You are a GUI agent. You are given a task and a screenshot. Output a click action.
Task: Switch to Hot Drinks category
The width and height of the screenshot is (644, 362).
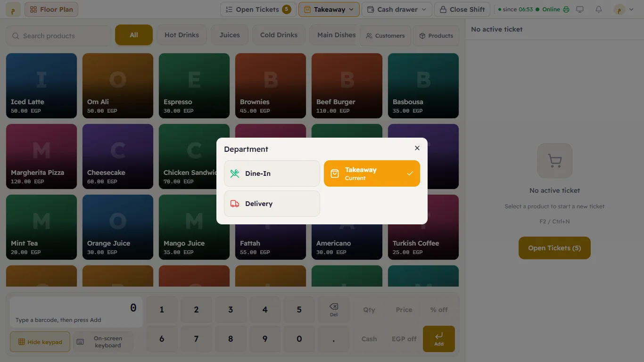click(182, 35)
